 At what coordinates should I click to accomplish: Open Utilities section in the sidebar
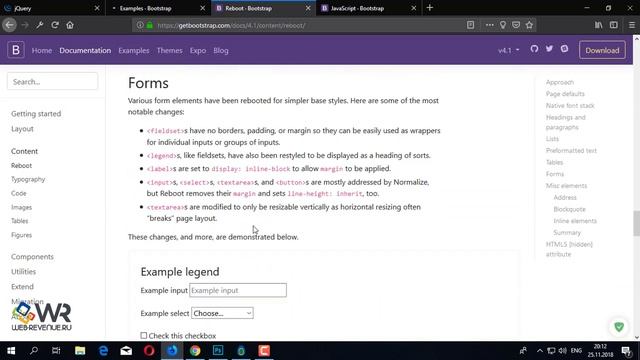(24, 271)
